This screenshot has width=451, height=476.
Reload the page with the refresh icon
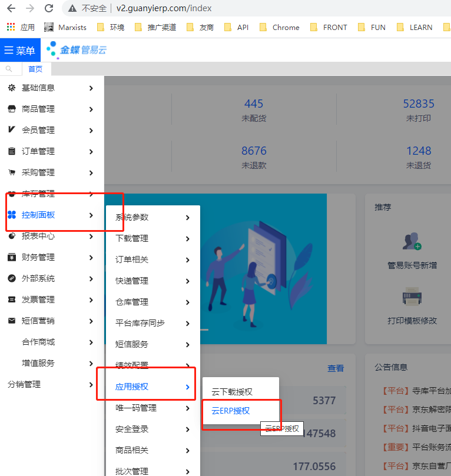49,8
